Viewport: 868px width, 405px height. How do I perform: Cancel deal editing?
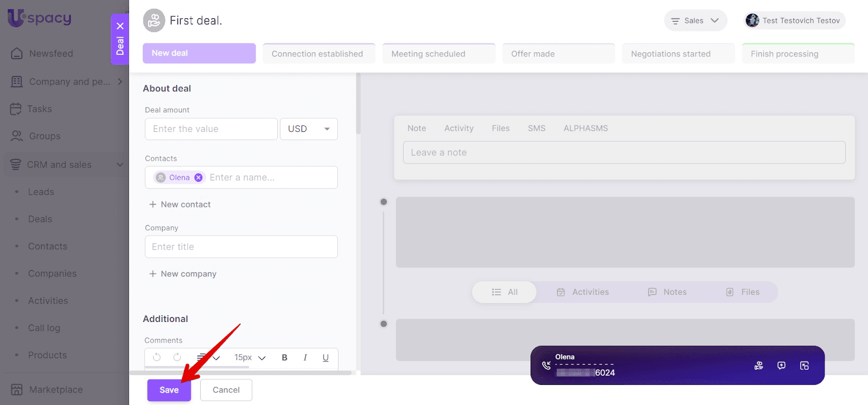click(226, 390)
